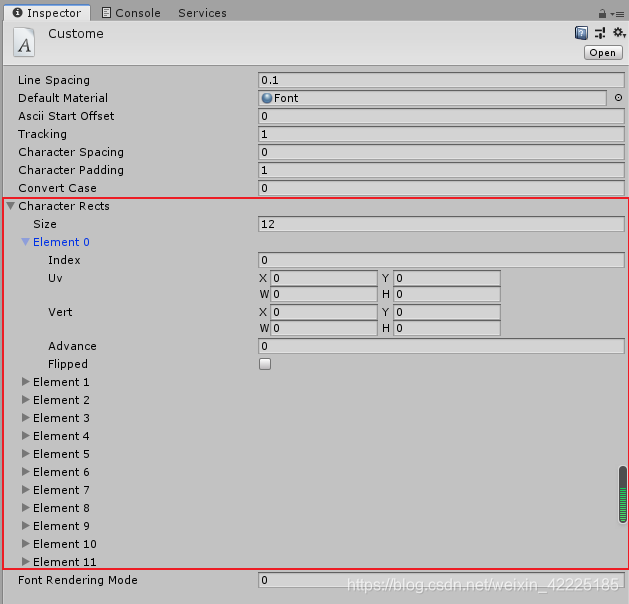Viewport: 629px width, 604px height.
Task: Switch to the Console tab
Action: click(x=131, y=13)
